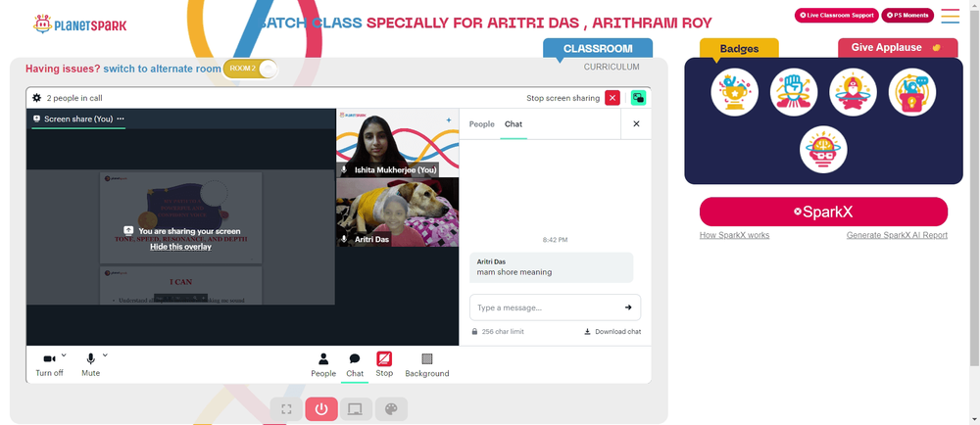Screen dimensions: 980x425
Task: Open the CURRICULUM tab
Action: [612, 67]
